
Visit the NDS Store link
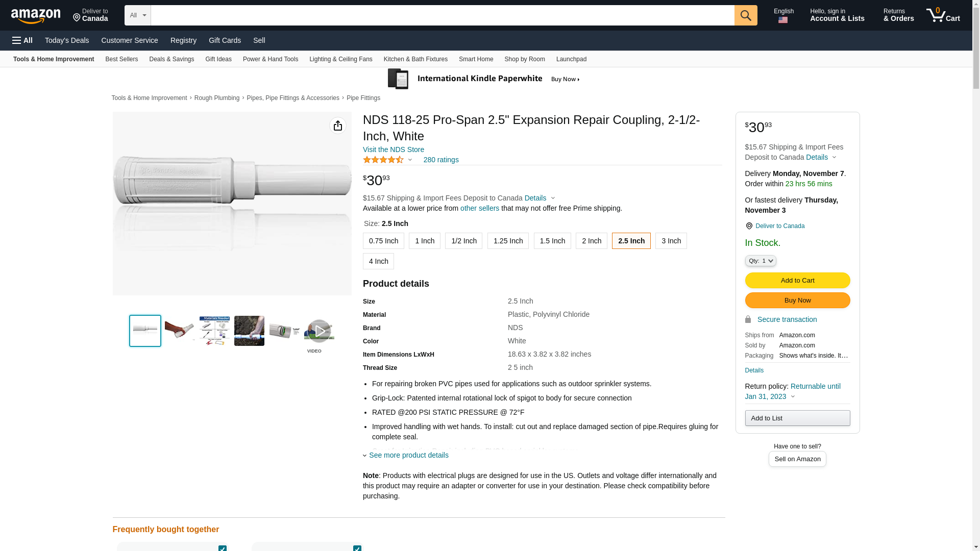pyautogui.click(x=393, y=149)
